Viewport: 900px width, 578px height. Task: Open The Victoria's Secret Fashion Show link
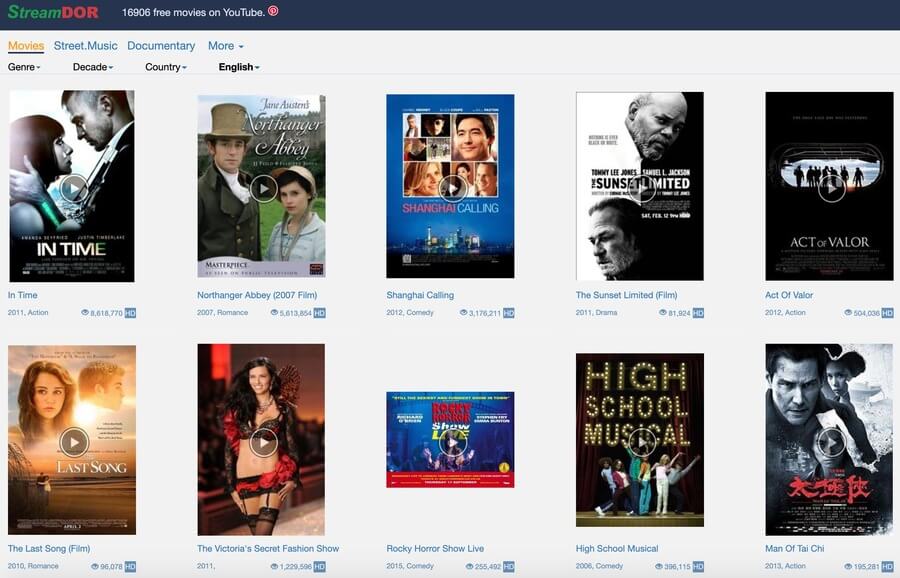point(268,549)
